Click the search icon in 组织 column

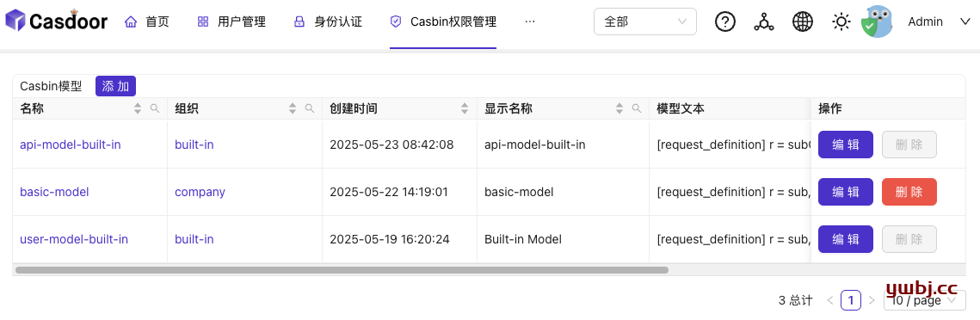pyautogui.click(x=310, y=108)
